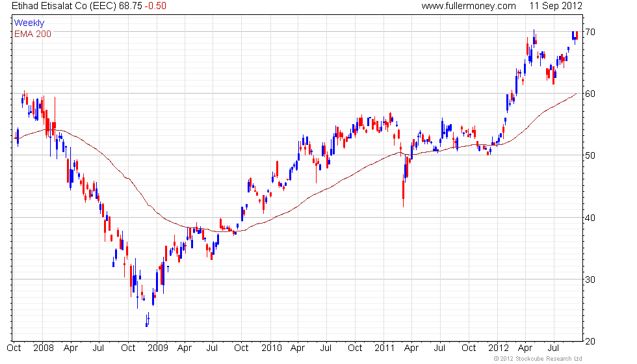The width and height of the screenshot is (637, 364).
Task: Click the 30 price axis label
Action: pyautogui.click(x=590, y=279)
